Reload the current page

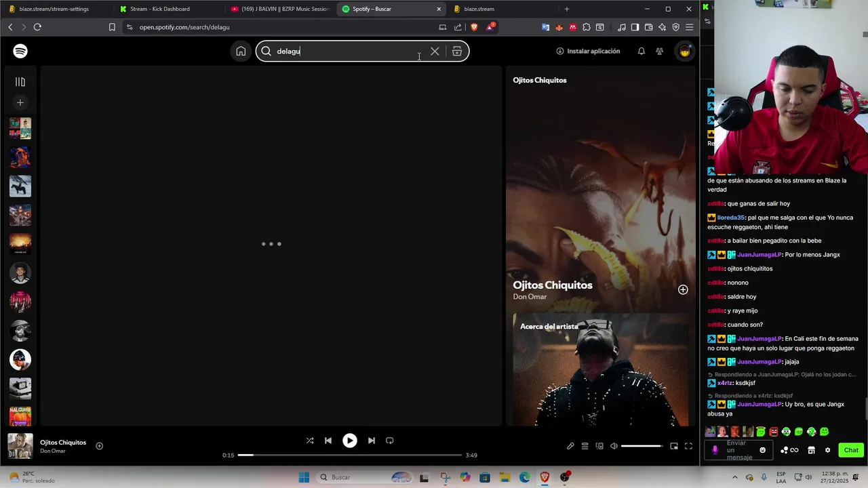click(37, 27)
